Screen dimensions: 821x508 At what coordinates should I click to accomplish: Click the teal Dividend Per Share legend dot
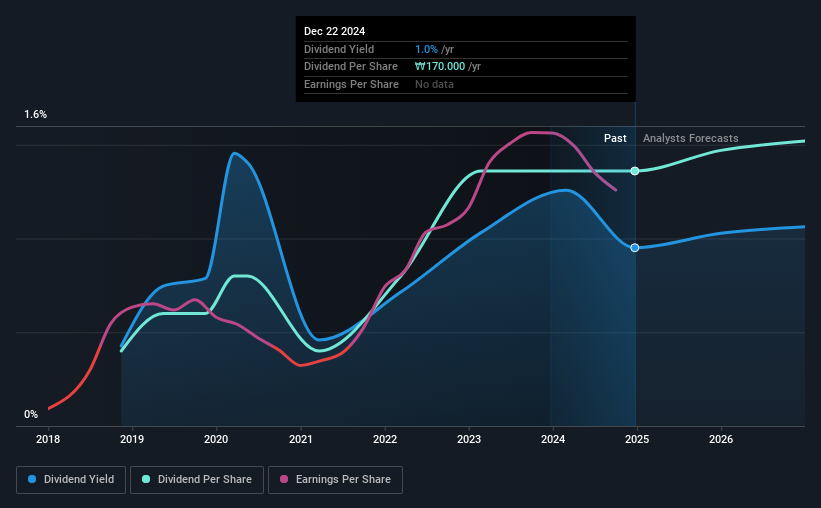coord(146,479)
